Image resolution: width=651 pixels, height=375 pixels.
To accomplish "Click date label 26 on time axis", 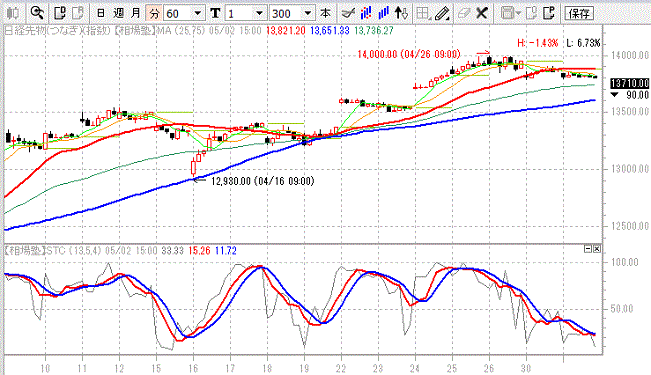I will tap(489, 368).
